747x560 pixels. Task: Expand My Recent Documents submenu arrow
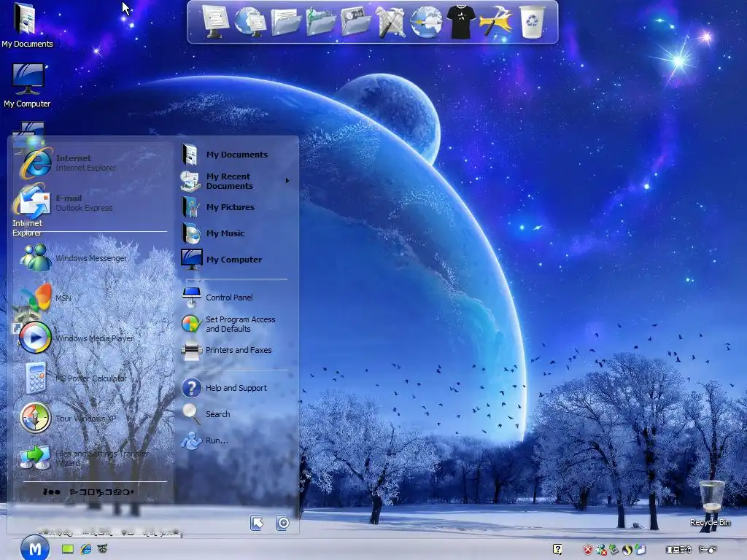(x=287, y=181)
